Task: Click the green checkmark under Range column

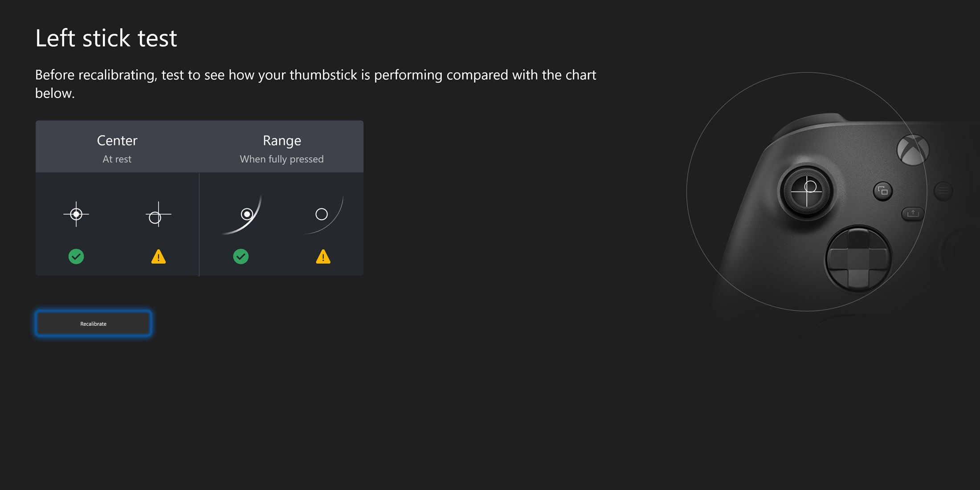Action: coord(241,256)
